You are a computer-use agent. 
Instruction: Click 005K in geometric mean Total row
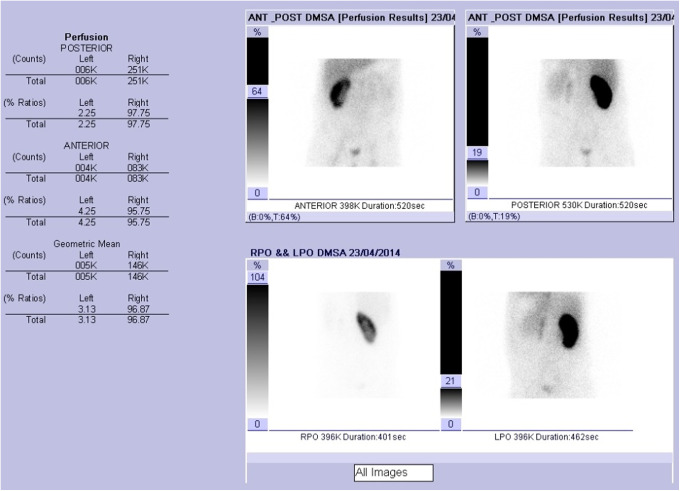pos(86,277)
